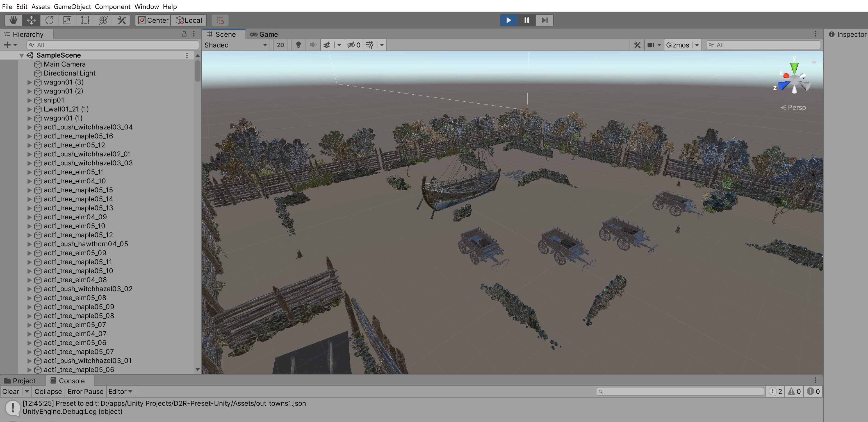868x422 pixels.
Task: Click the green Y axis gizmo cone
Action: (x=794, y=68)
